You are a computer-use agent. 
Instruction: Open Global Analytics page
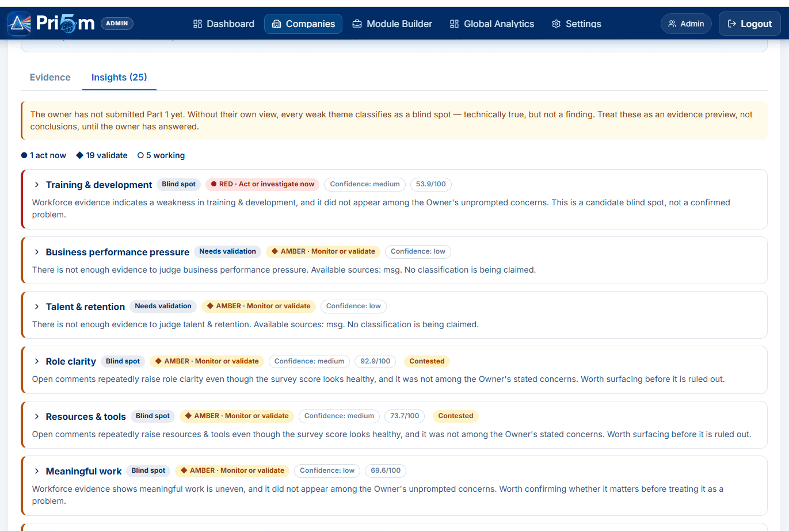[x=492, y=24]
